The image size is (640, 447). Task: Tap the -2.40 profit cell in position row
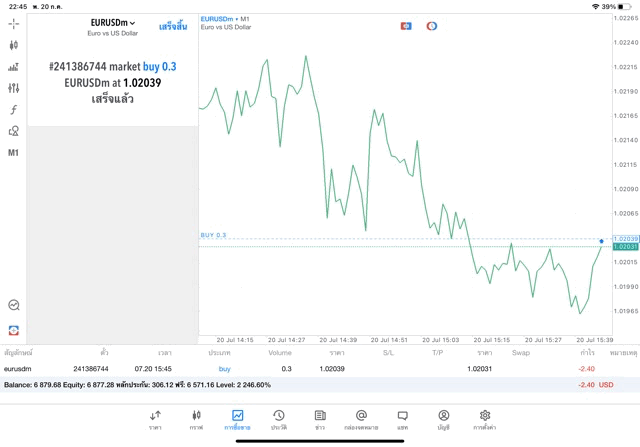click(x=586, y=369)
